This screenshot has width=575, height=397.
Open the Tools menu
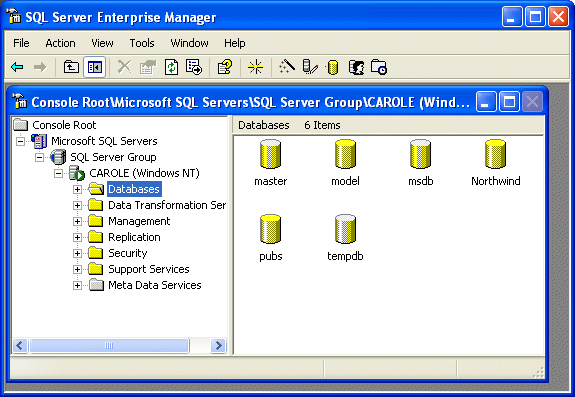pyautogui.click(x=142, y=43)
